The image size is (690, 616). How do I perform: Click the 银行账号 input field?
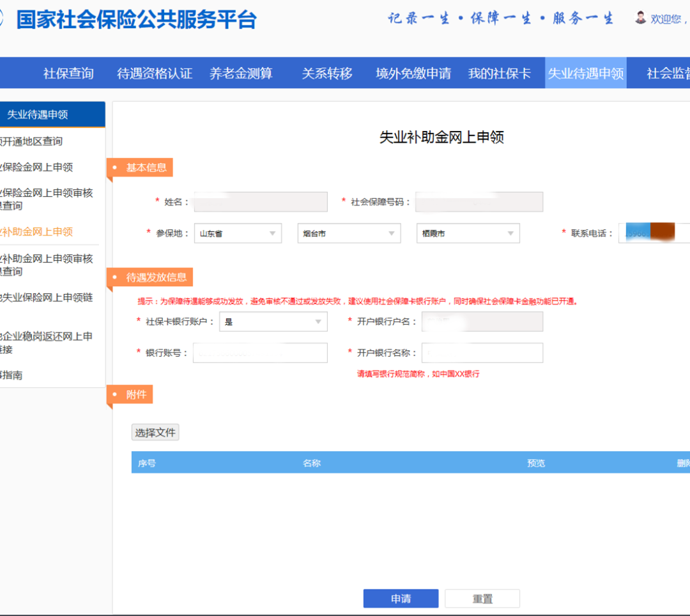click(260, 353)
